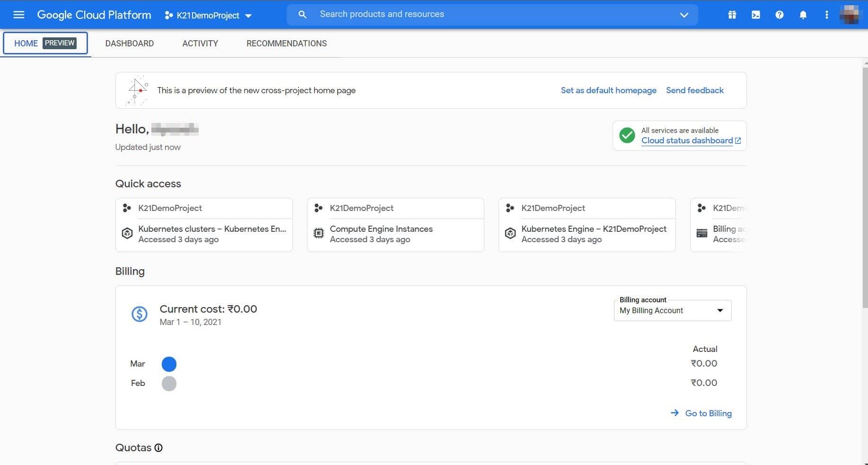Image resolution: width=868 pixels, height=465 pixels.
Task: Select the Mar data point in billing chart
Action: (169, 364)
